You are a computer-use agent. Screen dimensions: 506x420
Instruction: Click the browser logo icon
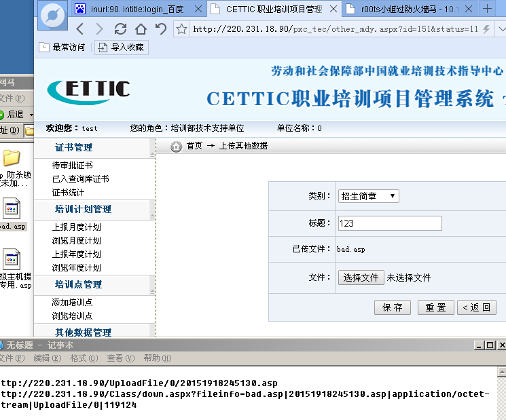coord(52,15)
